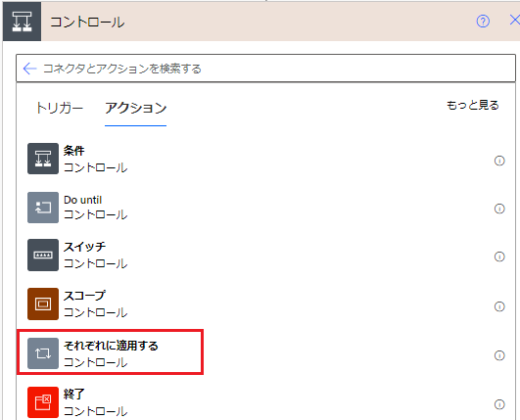Image resolution: width=520 pixels, height=420 pixels.
Task: Close the コントロール panel
Action: (514, 21)
